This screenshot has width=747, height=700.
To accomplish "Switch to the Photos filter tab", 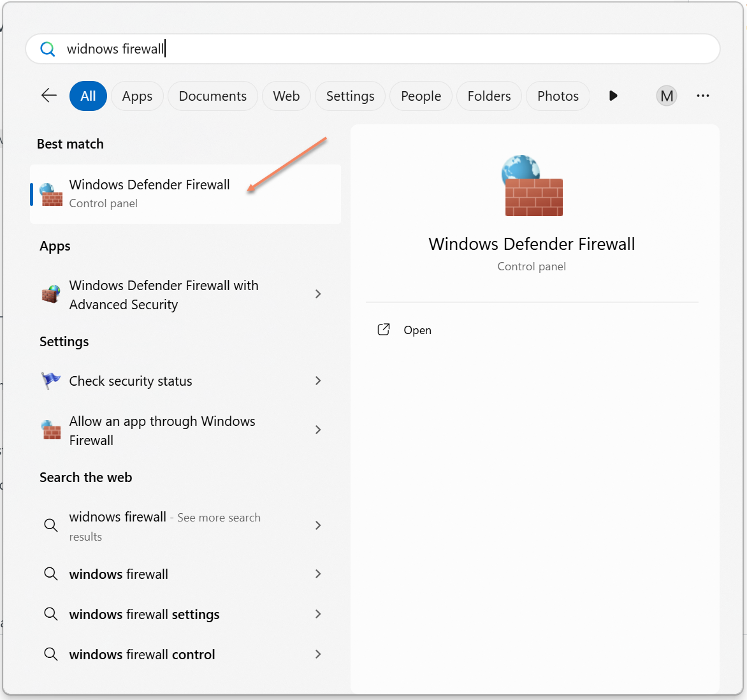I will tap(558, 96).
